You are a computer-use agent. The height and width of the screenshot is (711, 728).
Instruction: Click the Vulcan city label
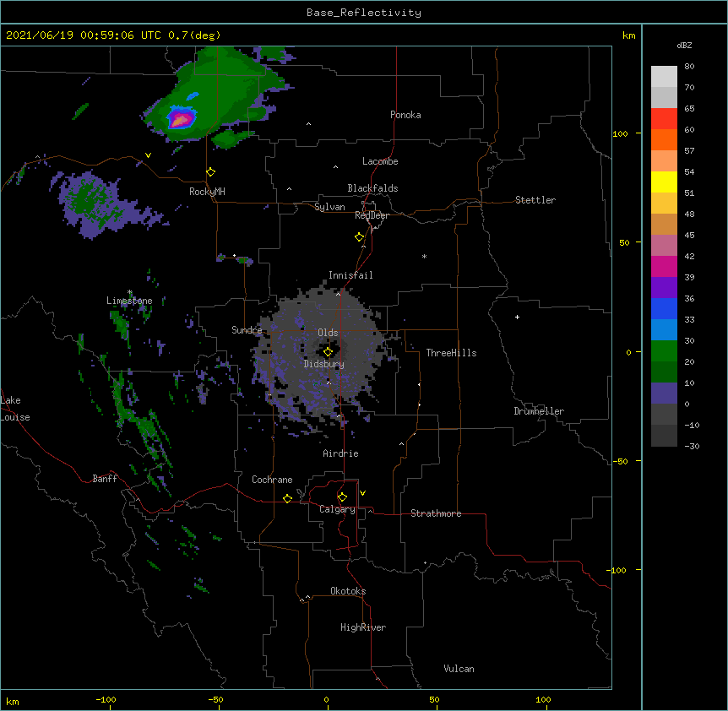click(459, 669)
